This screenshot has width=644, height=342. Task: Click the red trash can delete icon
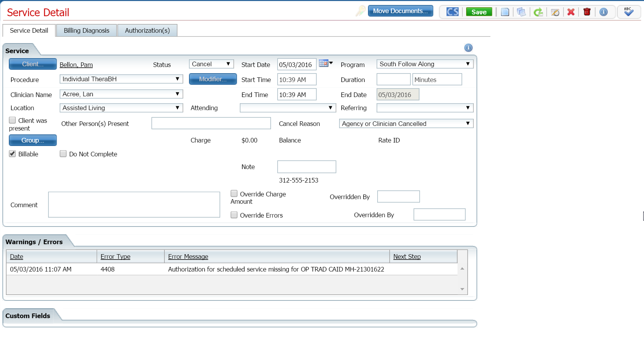pos(587,12)
